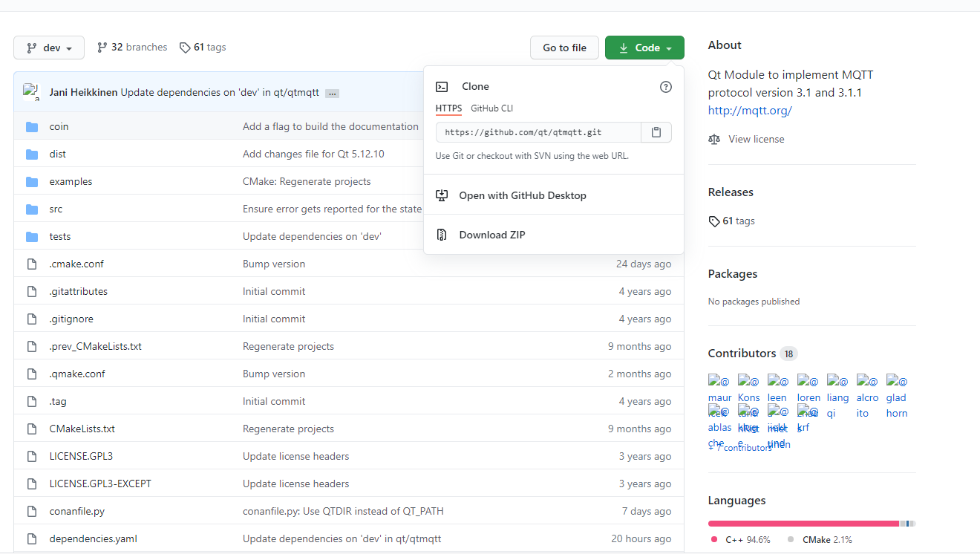The width and height of the screenshot is (980, 560).
Task: Click the tags icon next to 61 tags
Action: pyautogui.click(x=184, y=47)
